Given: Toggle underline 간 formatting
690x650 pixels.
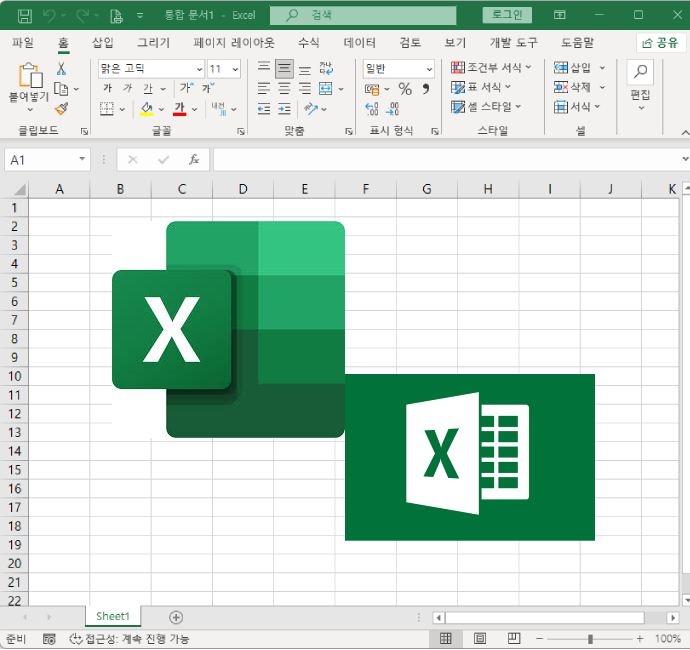Looking at the screenshot, I should tap(148, 88).
